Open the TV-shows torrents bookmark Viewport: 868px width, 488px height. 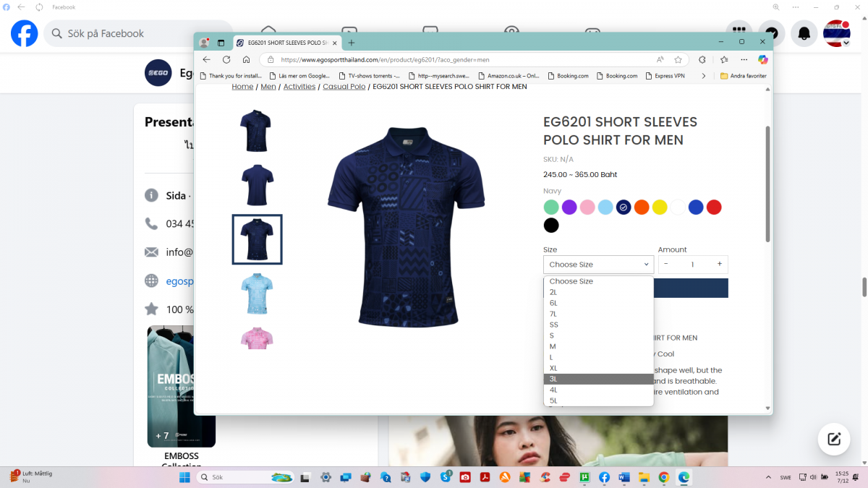368,76
